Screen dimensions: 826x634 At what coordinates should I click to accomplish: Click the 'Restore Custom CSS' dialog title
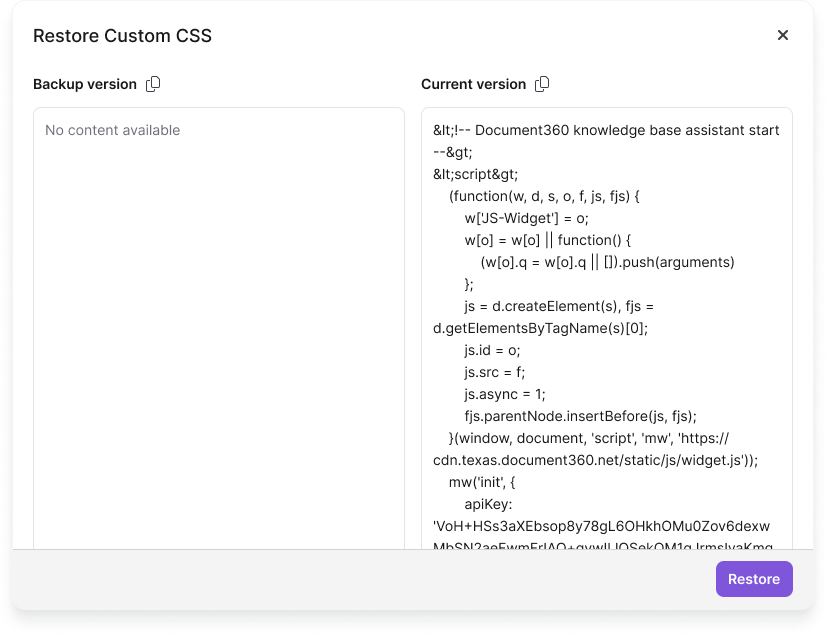pos(122,36)
